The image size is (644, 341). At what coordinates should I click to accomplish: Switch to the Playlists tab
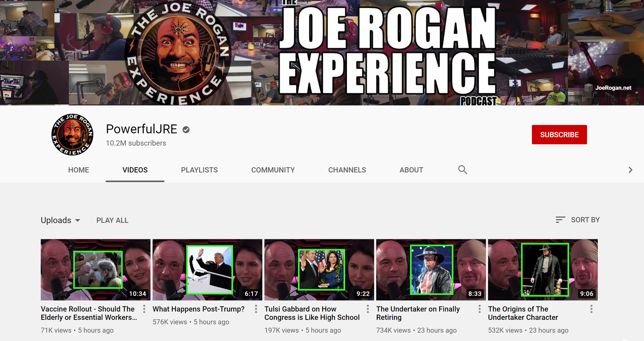pyautogui.click(x=199, y=170)
